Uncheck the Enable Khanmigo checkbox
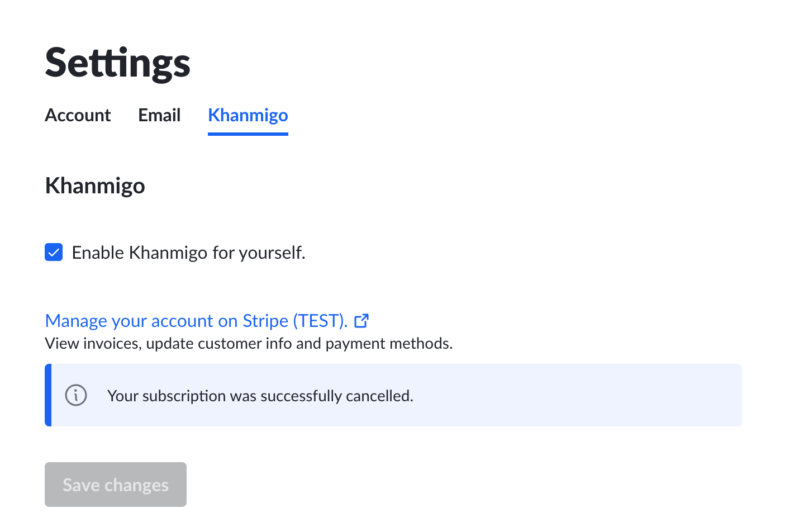The image size is (799, 532). coord(54,253)
